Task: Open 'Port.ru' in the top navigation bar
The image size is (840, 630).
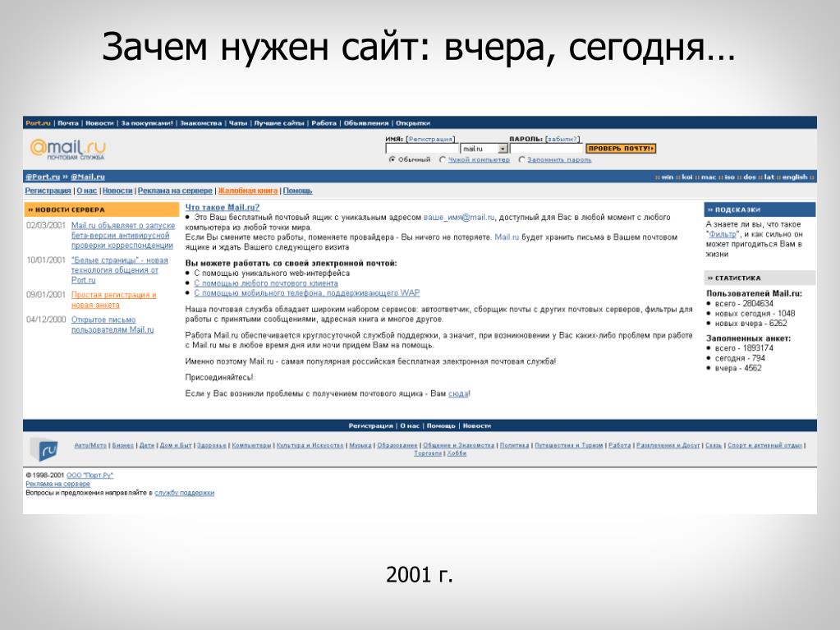Action: [x=38, y=123]
